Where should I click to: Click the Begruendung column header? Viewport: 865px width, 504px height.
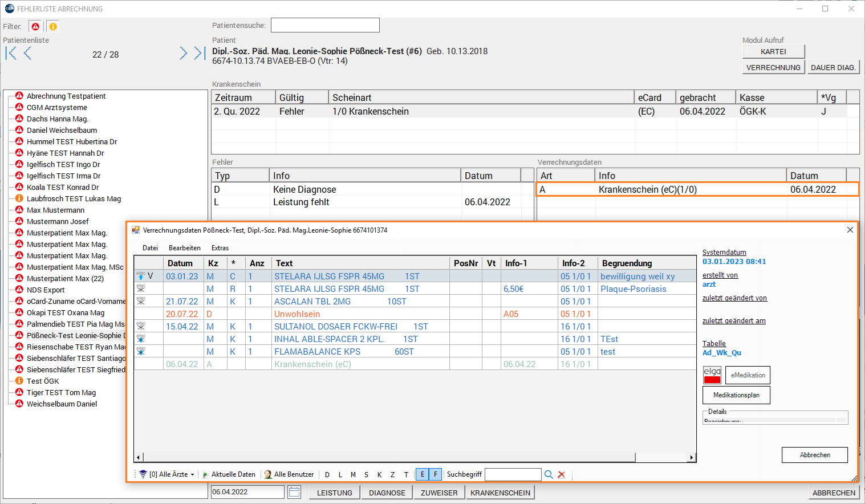click(x=647, y=263)
